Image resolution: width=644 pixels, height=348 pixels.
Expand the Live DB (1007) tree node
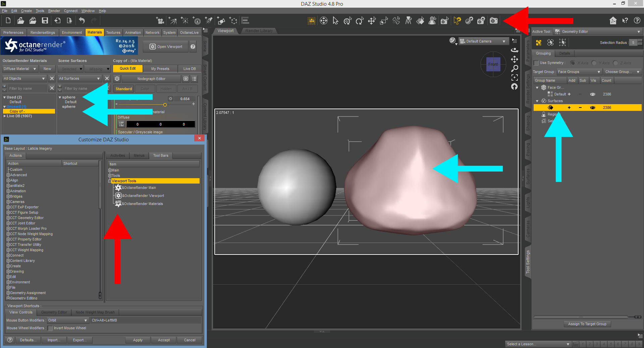coord(5,116)
